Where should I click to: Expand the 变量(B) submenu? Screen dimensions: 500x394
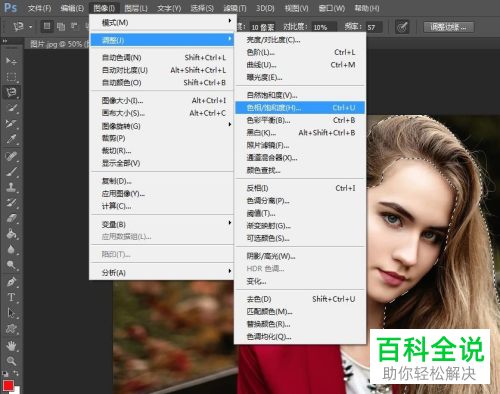(163, 224)
